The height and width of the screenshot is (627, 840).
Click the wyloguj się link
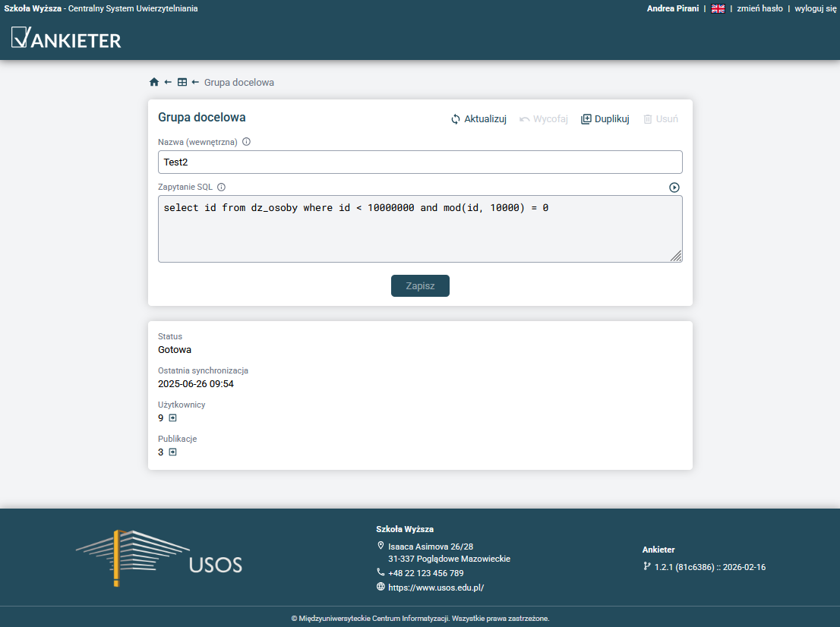click(815, 8)
